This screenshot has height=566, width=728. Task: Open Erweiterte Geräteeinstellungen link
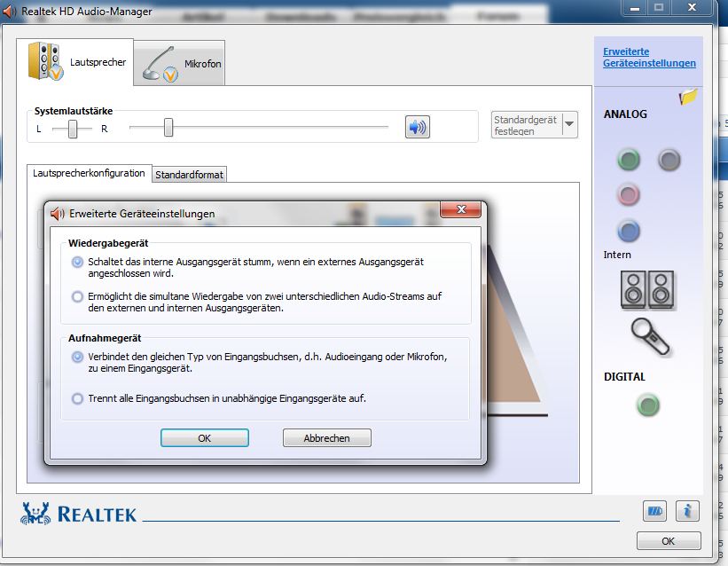pos(649,58)
